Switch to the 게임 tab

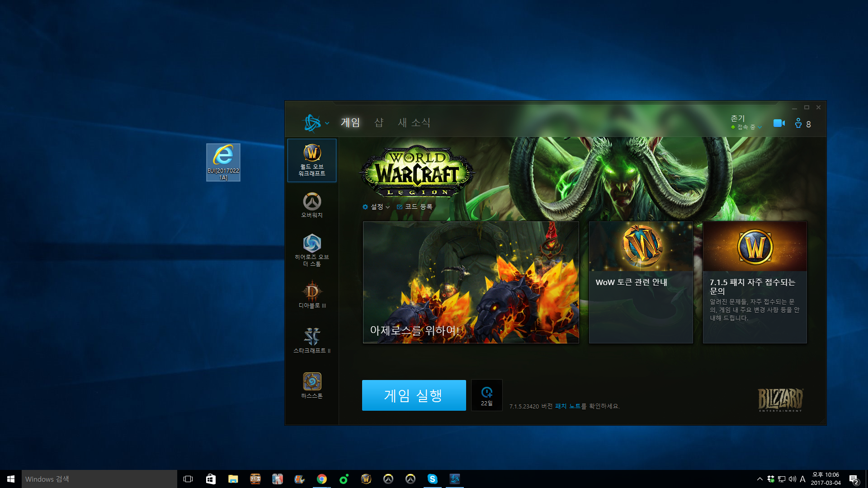(x=350, y=122)
